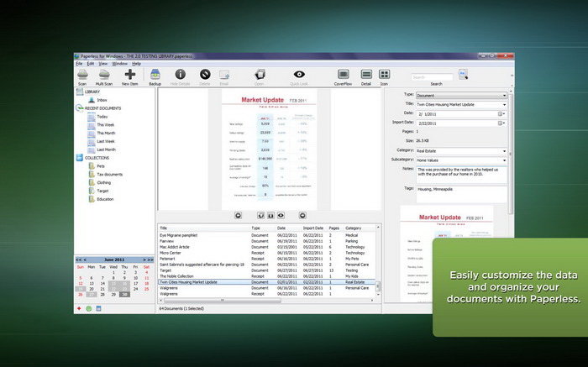Click the Search input box

432,77
